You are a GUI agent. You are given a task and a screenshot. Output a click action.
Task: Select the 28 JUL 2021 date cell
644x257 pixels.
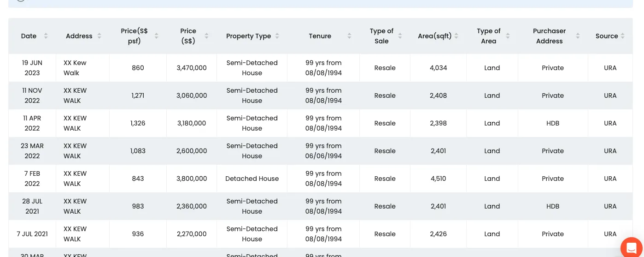coord(32,206)
